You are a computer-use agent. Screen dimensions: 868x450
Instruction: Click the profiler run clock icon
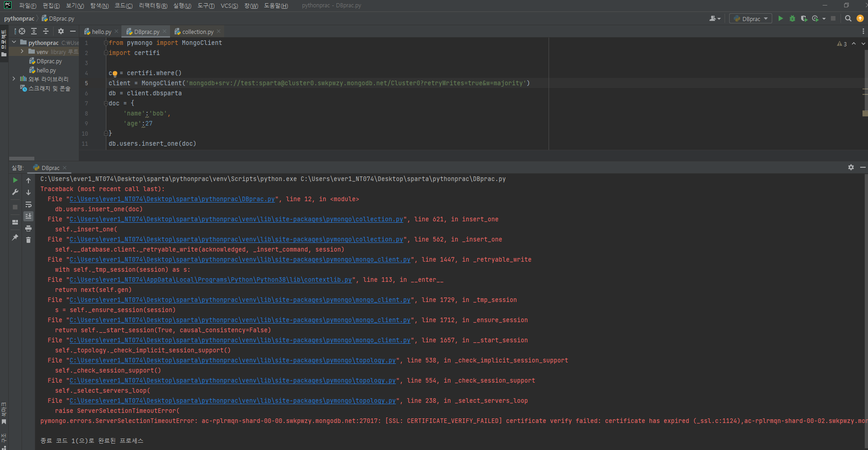click(815, 18)
